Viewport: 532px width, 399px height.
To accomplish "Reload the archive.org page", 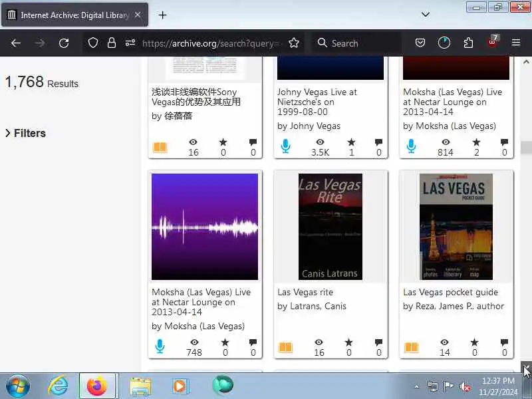I will (64, 43).
